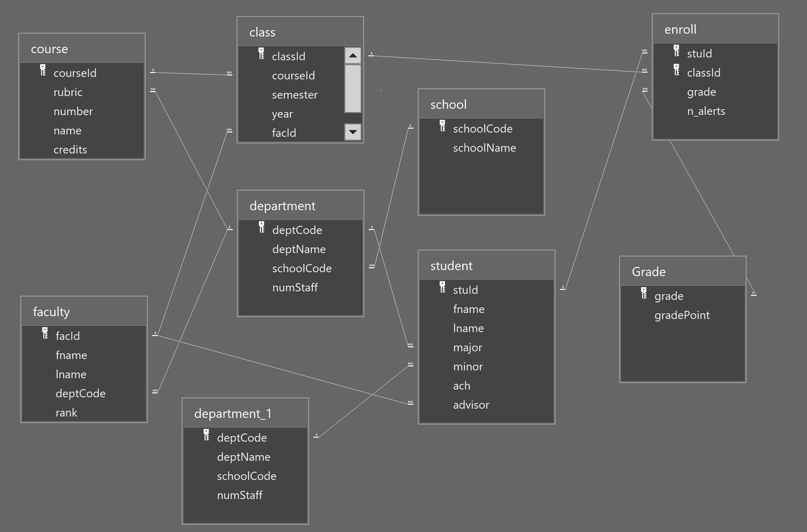Select n_alerts field in enroll table

pyautogui.click(x=706, y=111)
